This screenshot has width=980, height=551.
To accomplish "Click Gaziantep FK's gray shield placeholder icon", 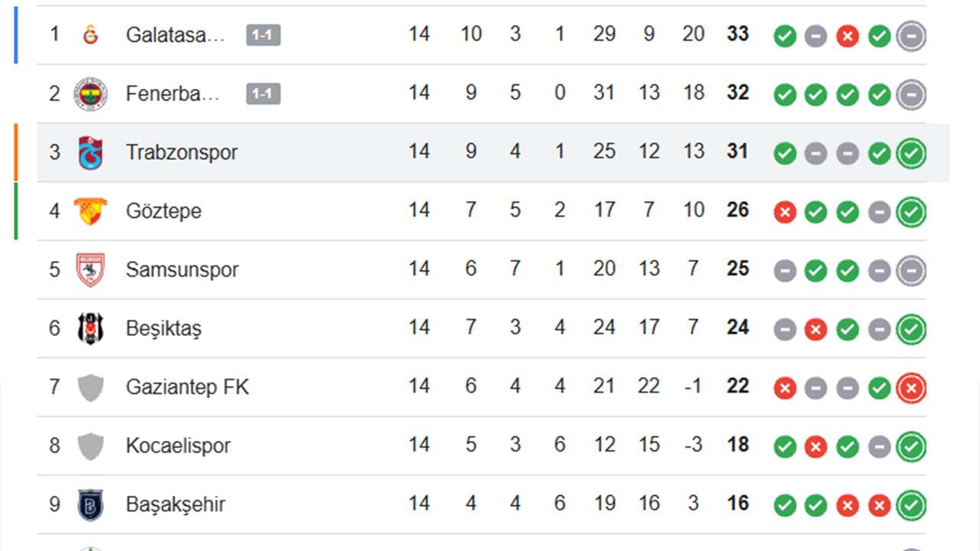I will (90, 387).
